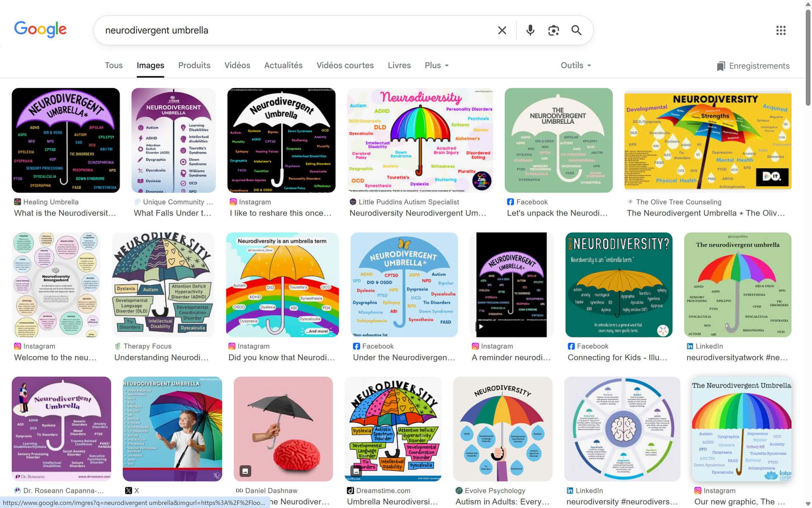
Task: Click the Facebook icon under the green umbrella result
Action: click(510, 202)
